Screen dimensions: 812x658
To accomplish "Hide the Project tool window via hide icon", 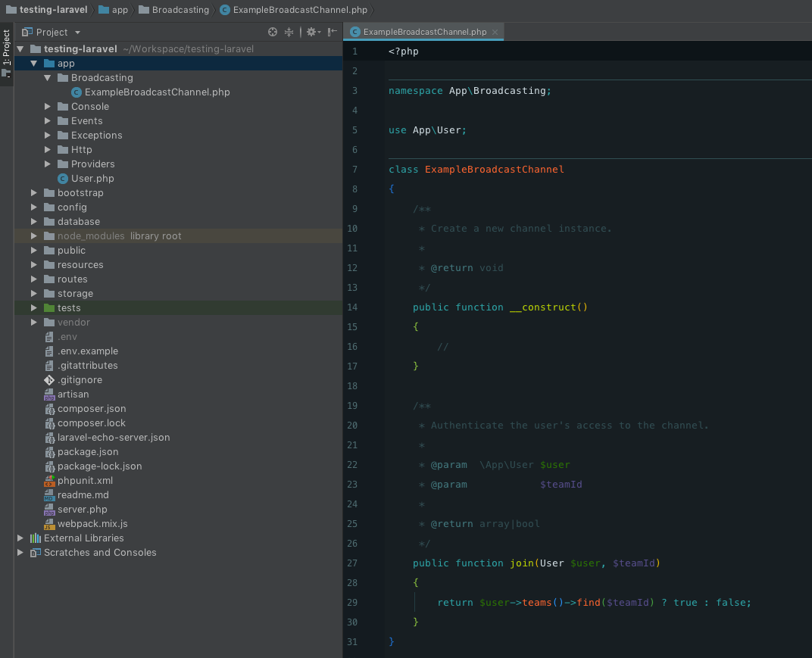I will (x=332, y=32).
